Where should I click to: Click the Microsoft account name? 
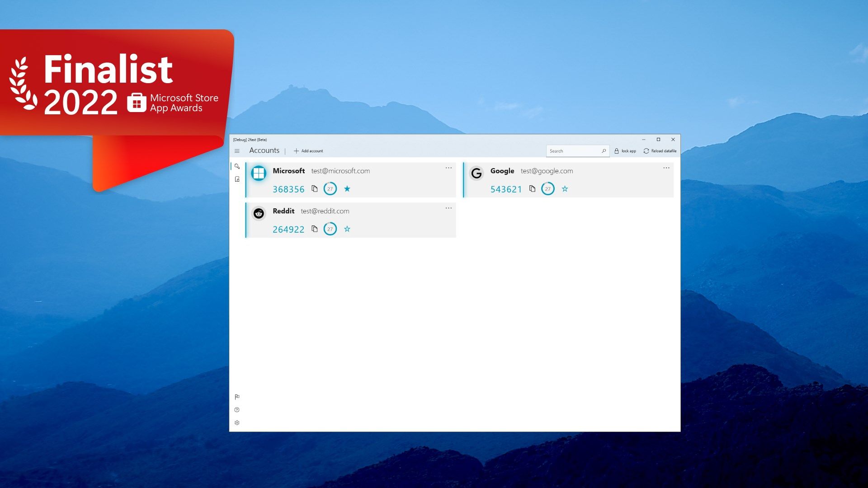pos(289,171)
